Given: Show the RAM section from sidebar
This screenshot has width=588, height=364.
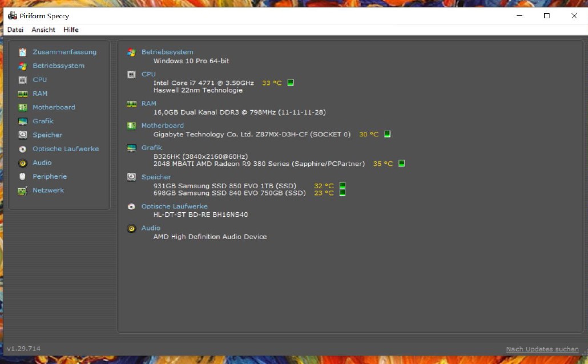Looking at the screenshot, I should [40, 94].
